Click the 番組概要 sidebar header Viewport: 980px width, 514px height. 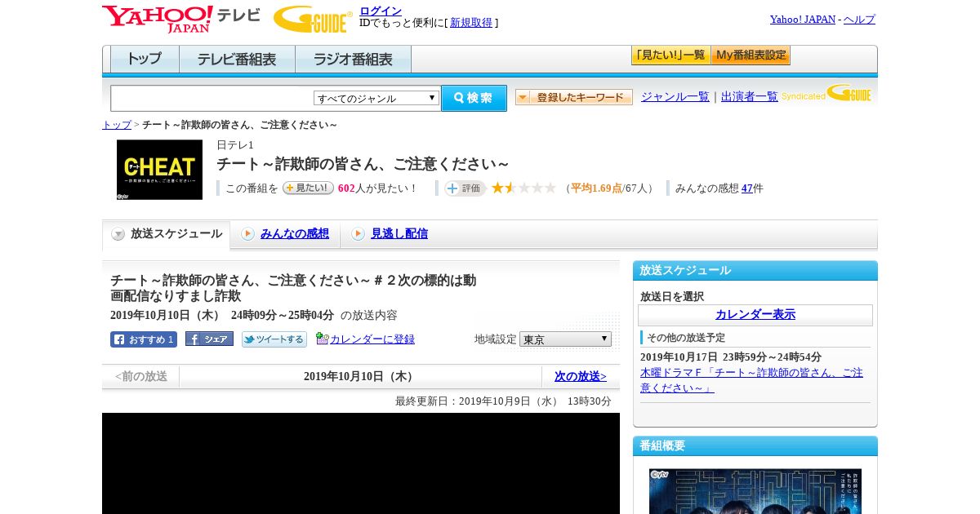[755, 446]
